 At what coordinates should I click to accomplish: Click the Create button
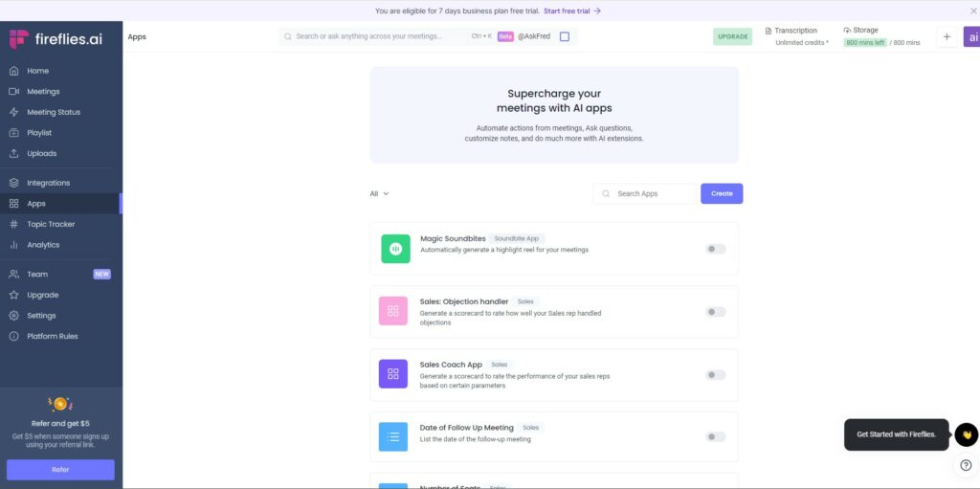[722, 194]
